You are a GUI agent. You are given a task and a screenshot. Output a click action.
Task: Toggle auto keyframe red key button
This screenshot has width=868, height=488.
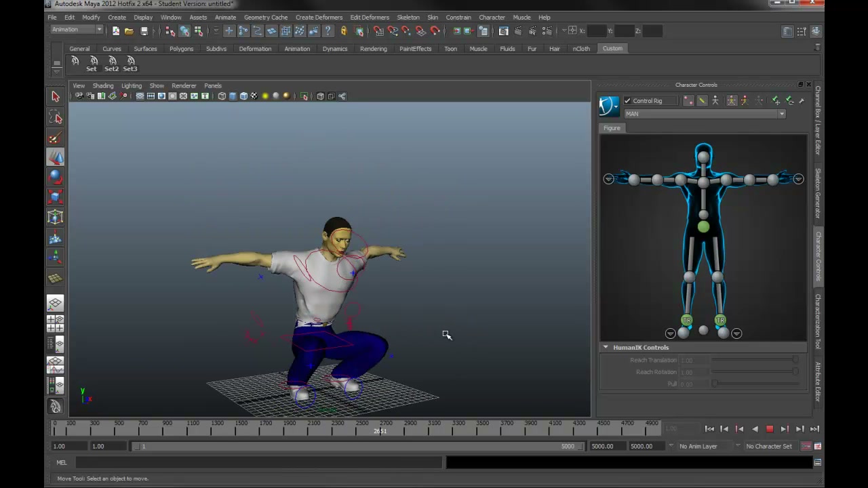point(806,446)
